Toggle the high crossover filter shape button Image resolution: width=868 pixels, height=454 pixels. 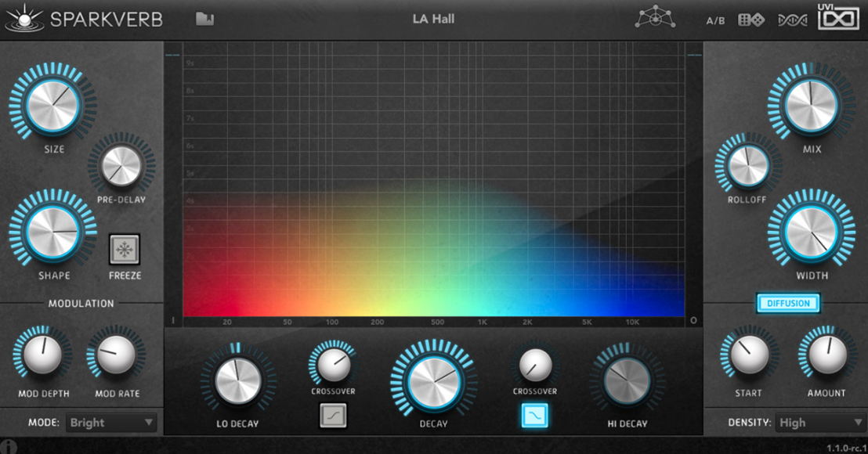[x=535, y=416]
